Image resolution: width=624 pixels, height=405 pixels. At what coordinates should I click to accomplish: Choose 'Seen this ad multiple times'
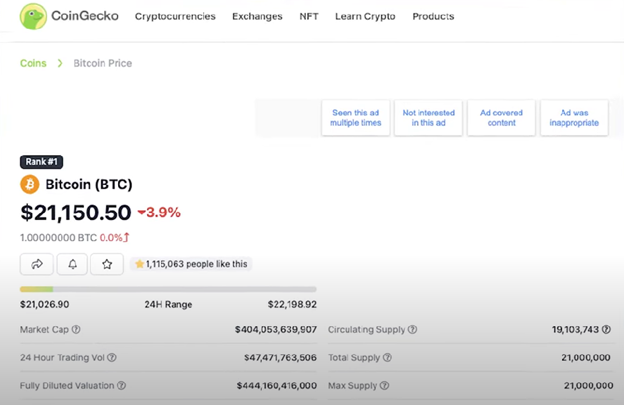click(x=356, y=118)
